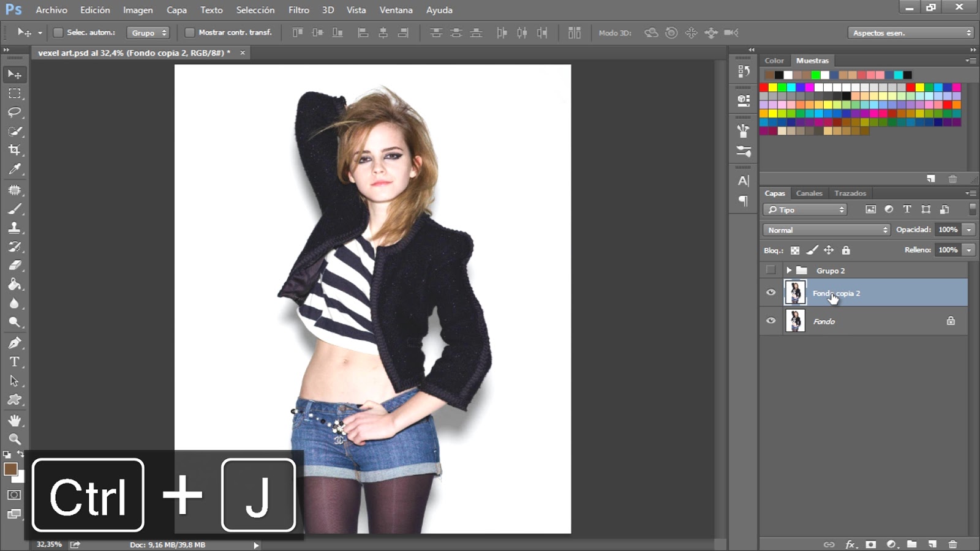Switch to the Canales tab
The image size is (980, 551).
809,193
